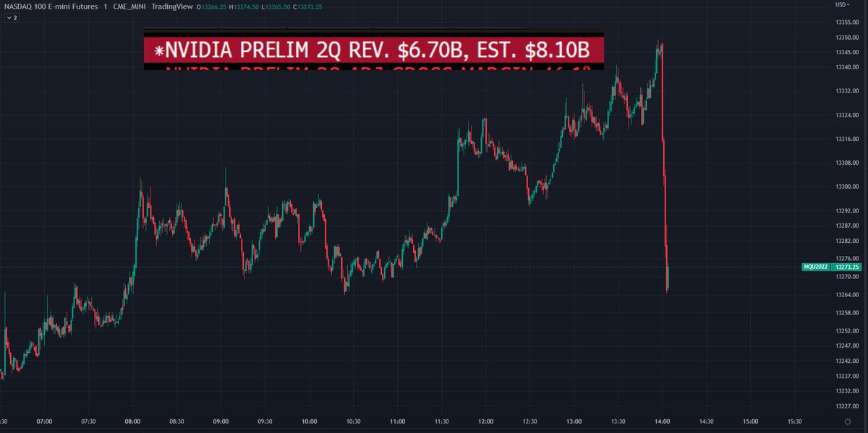Click the 13282.00 price axis label
The image size is (868, 433).
tap(846, 241)
